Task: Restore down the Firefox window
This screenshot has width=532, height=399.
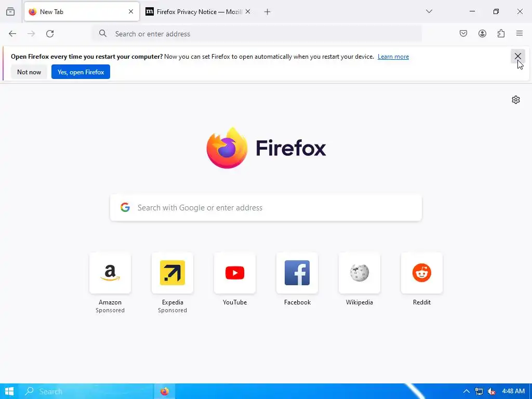Action: [x=496, y=11]
